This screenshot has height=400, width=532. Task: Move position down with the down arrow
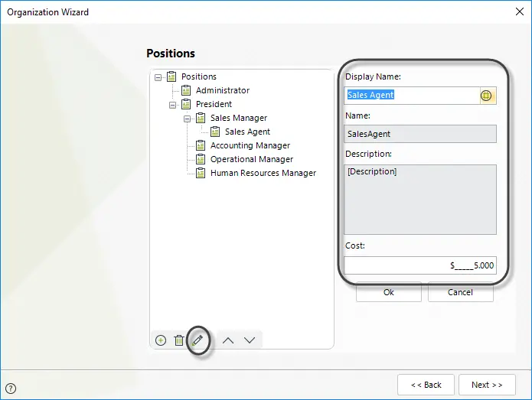pyautogui.click(x=250, y=340)
